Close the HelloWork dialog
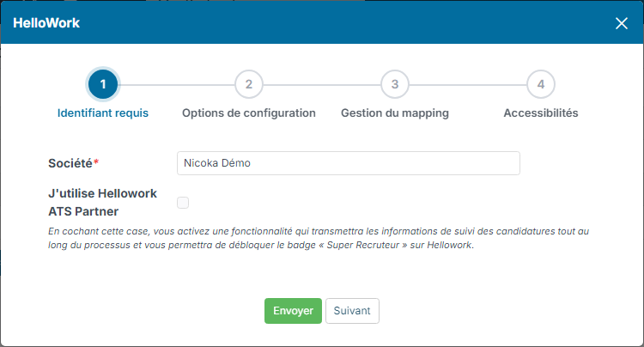 point(622,23)
